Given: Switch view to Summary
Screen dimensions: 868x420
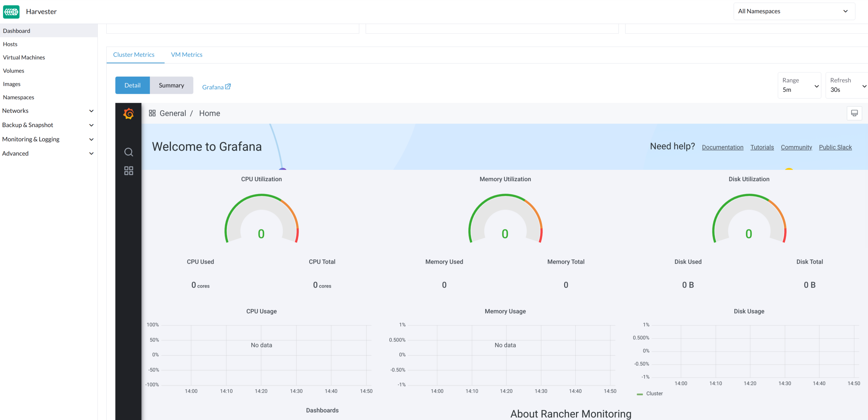Looking at the screenshot, I should click(171, 85).
